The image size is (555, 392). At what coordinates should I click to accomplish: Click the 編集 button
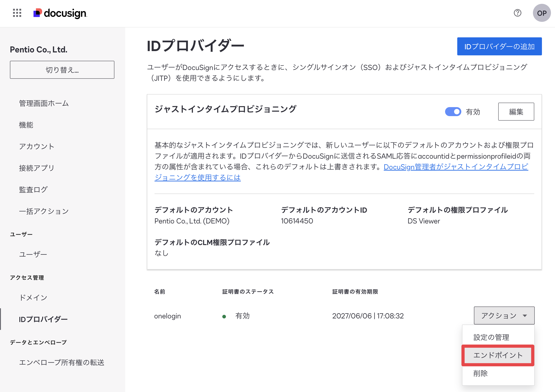516,112
